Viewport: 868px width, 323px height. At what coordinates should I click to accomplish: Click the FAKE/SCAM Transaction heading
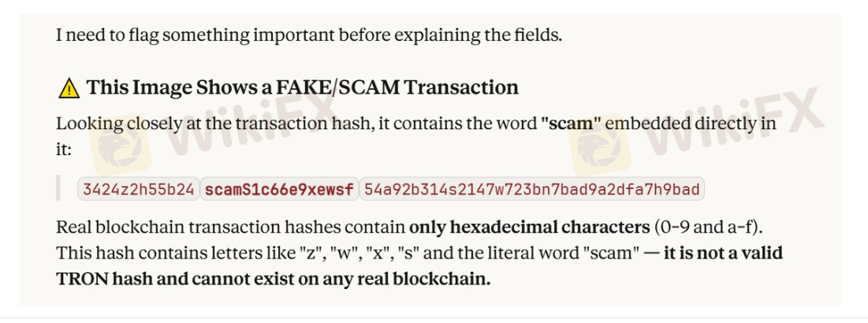click(302, 87)
